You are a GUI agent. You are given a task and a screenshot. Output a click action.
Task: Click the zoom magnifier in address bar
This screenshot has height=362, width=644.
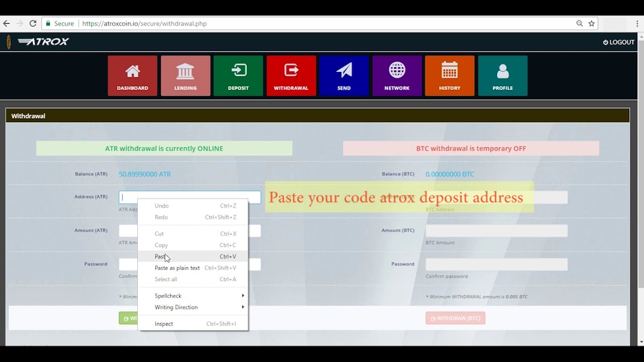click(x=580, y=24)
